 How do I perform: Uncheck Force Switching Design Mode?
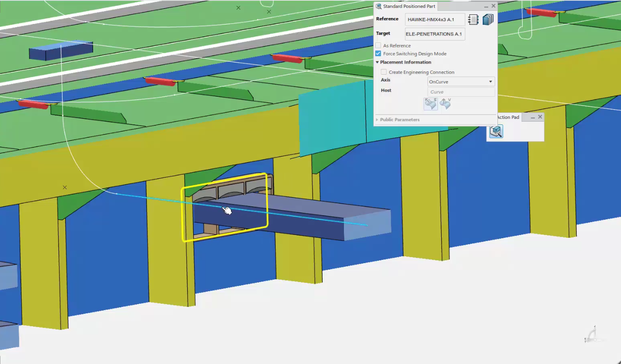pos(379,54)
